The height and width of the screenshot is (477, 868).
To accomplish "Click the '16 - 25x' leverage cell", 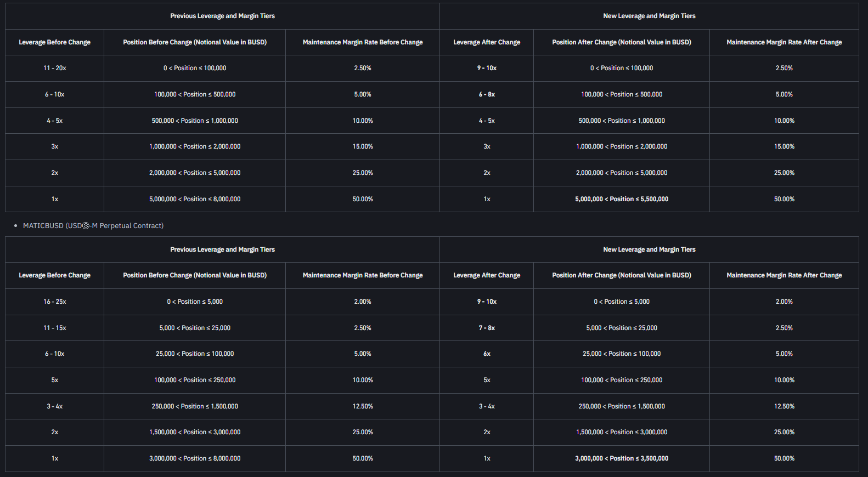I will coord(55,302).
